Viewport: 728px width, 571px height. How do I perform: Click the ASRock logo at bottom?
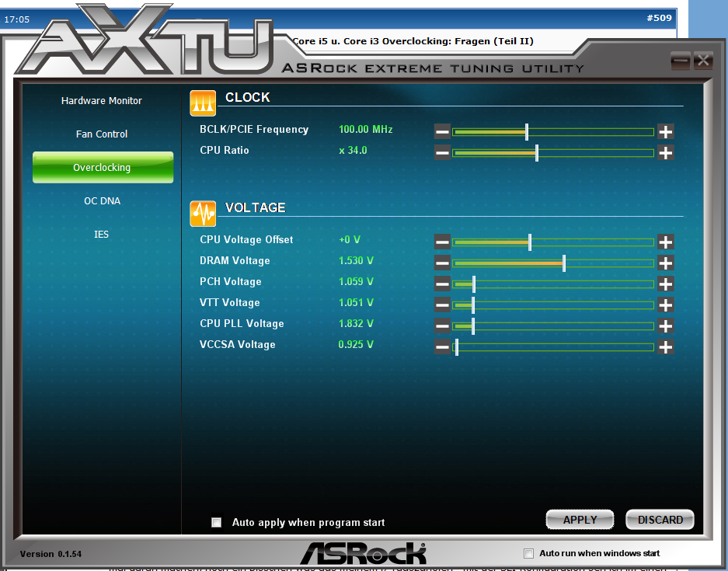coord(364,553)
